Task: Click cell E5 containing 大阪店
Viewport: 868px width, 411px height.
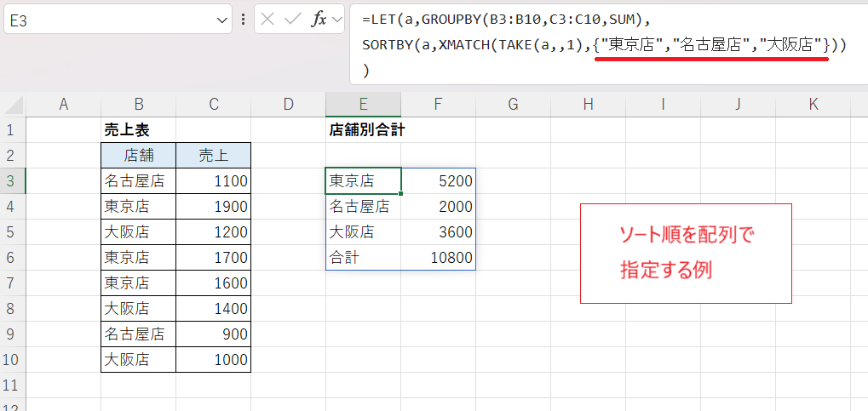Action: click(x=363, y=231)
